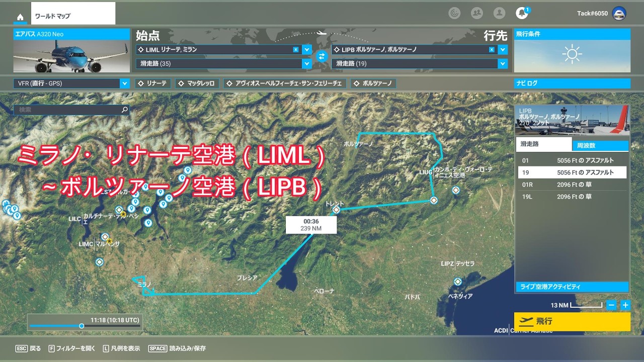Select runway 01 5056 Ft asphalt row
This screenshot has height=362, width=644.
coord(572,160)
